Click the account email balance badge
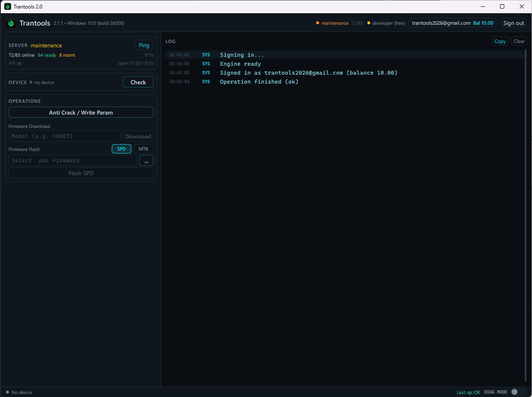The width and height of the screenshot is (532, 397). click(x=453, y=23)
